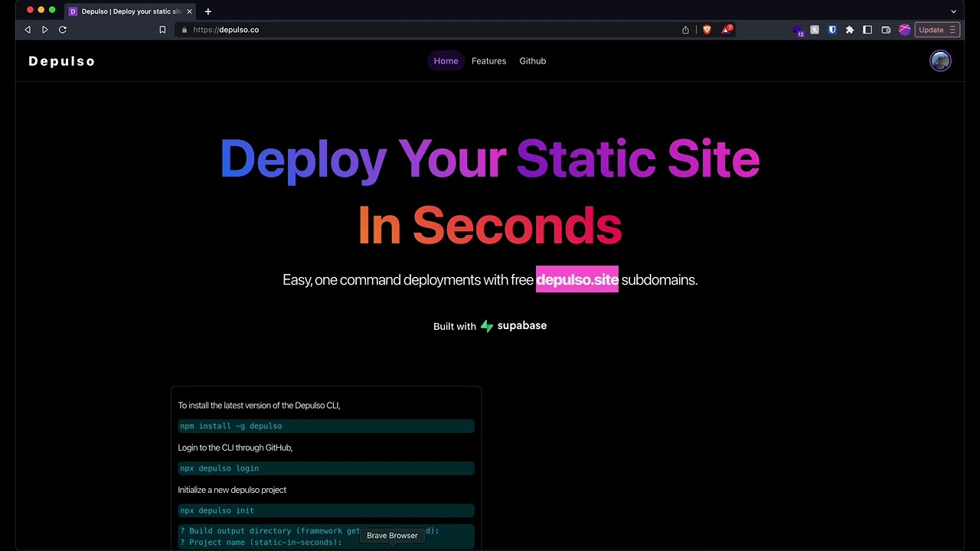Open Bitwarden shield extension

(x=832, y=30)
